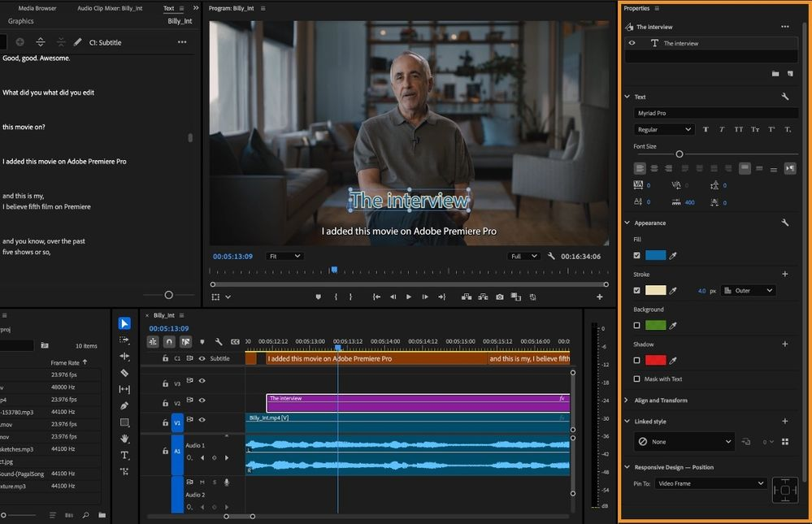Select the Text tab in the captions panel
This screenshot has width=812, height=524.
[x=167, y=7]
